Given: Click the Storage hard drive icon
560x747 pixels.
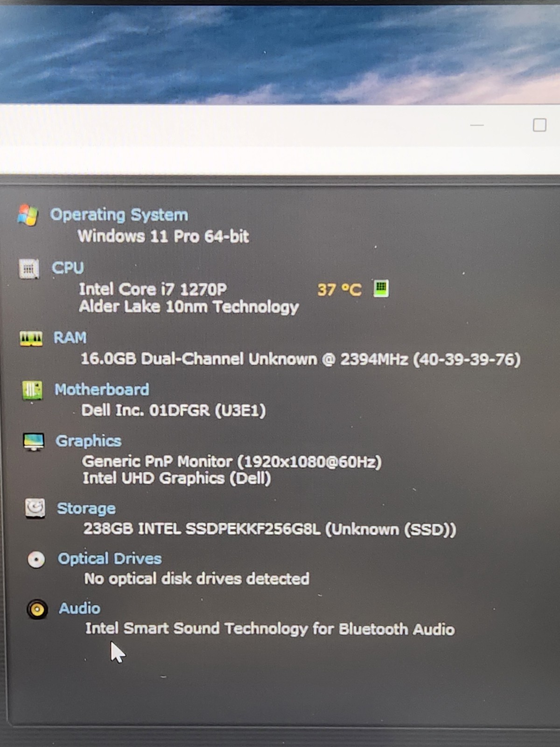Looking at the screenshot, I should click(x=35, y=508).
